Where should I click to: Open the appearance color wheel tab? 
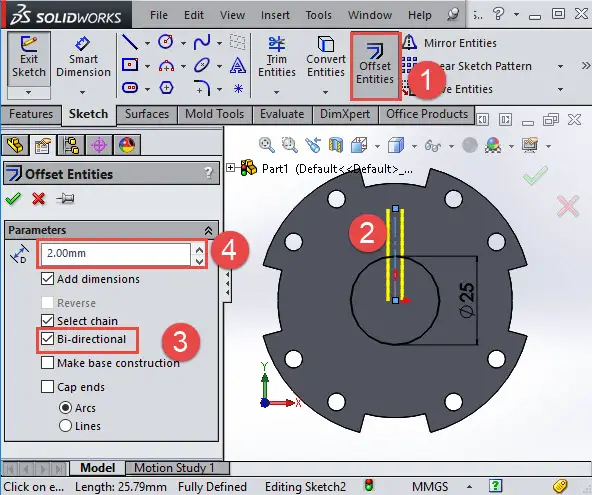127,145
